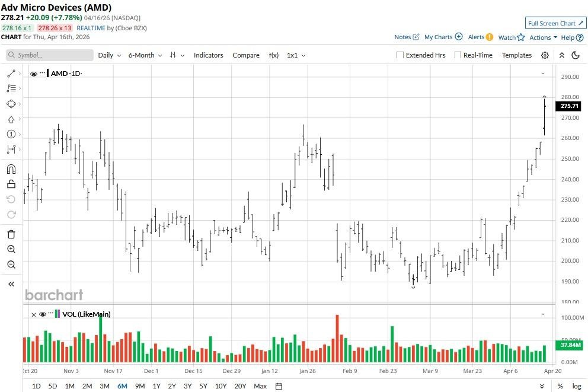Expand the Actions dropdown menu

click(x=543, y=37)
